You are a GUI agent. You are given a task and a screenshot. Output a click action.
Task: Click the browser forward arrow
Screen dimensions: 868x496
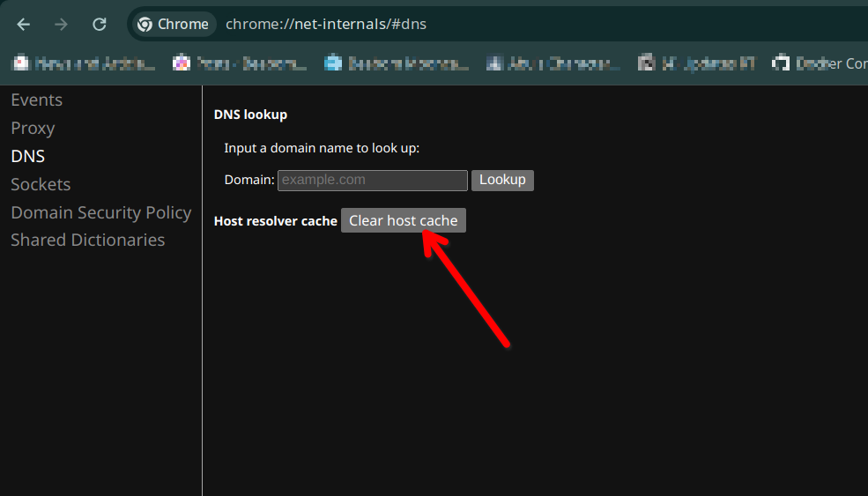61,25
